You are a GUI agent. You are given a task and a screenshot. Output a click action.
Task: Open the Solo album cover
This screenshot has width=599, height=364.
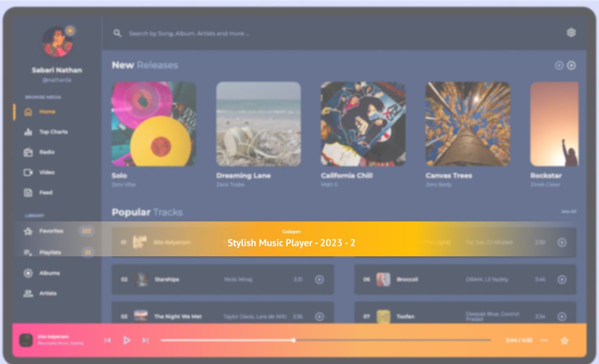(154, 124)
